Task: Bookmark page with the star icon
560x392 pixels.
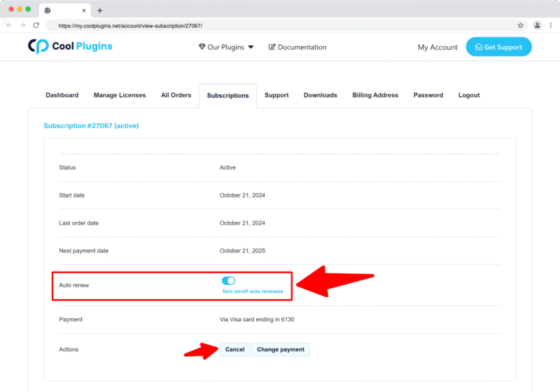Action: 520,25
